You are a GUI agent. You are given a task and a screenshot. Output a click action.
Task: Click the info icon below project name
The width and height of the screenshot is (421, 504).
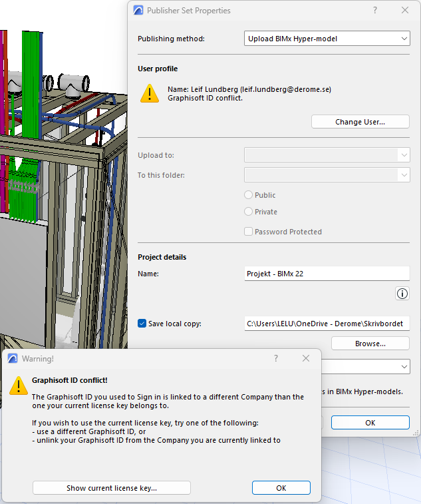(x=402, y=294)
